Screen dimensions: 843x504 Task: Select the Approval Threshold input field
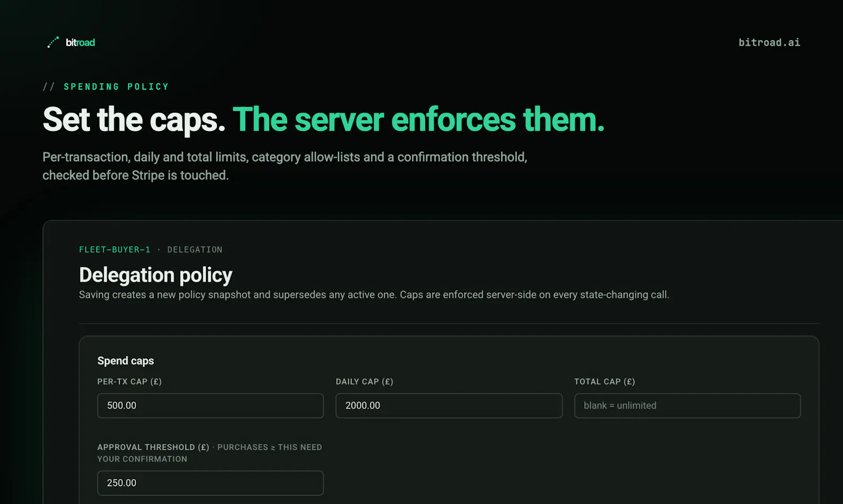click(210, 483)
